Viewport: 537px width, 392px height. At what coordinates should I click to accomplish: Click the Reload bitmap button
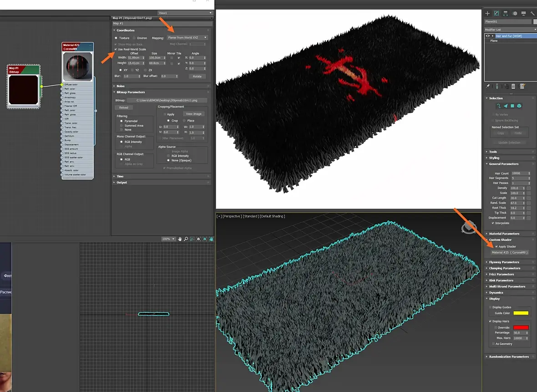click(x=124, y=107)
